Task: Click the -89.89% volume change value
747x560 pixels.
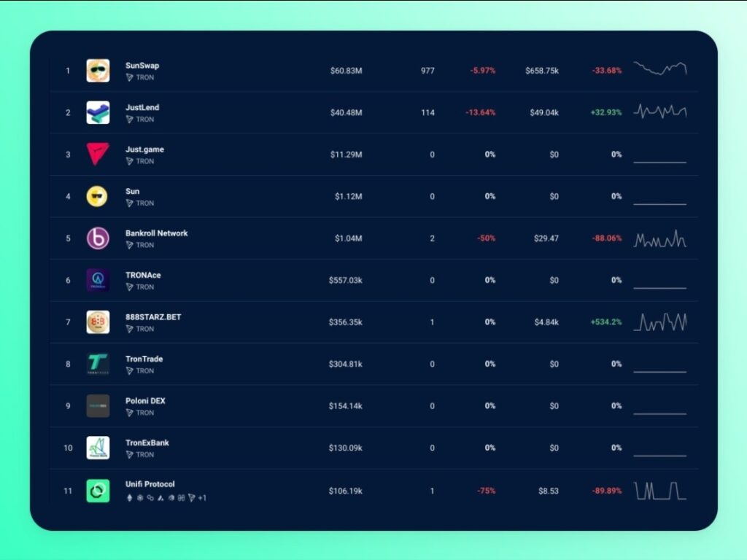Action: click(x=607, y=491)
